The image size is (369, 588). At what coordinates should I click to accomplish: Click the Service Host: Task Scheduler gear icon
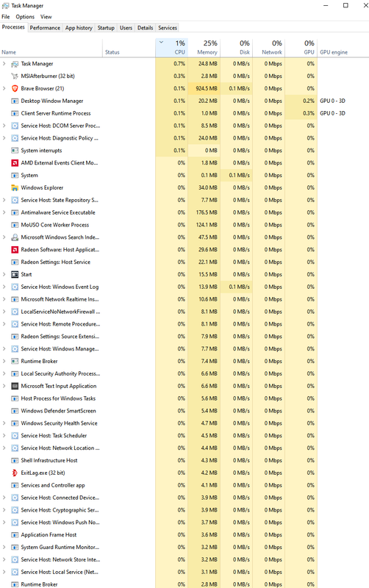[x=15, y=435]
